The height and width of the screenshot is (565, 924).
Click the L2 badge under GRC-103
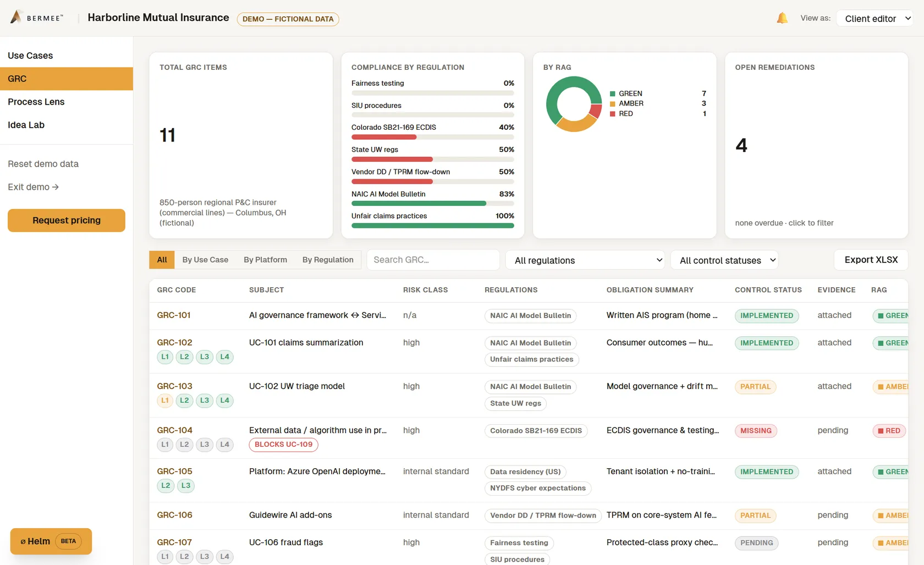(x=184, y=401)
